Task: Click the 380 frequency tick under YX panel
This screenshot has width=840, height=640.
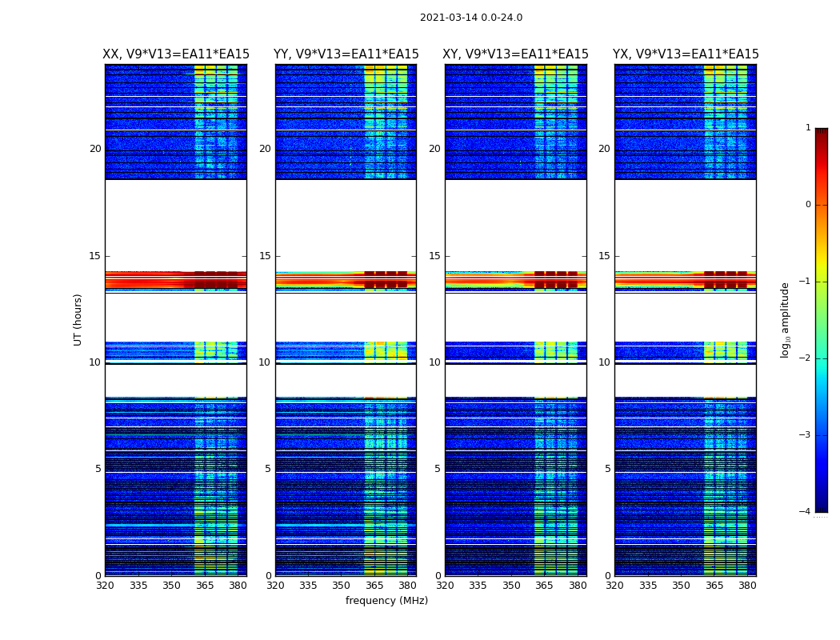Action: pyautogui.click(x=747, y=586)
